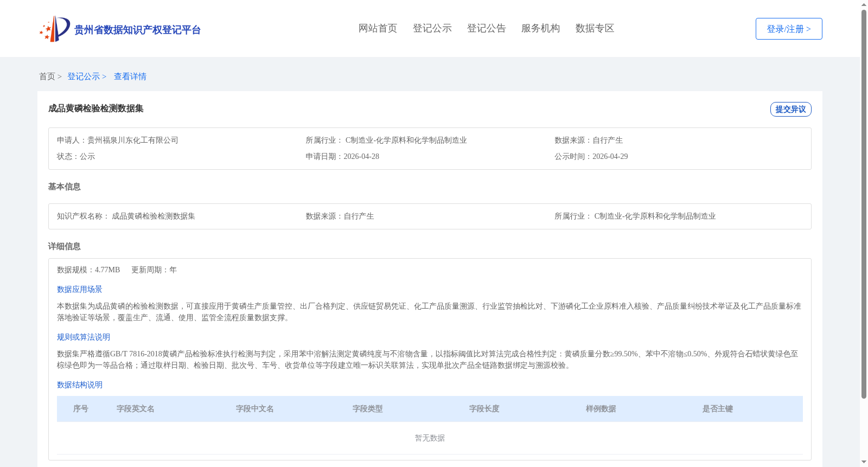Click the 状态：公示 field
868x467 pixels.
click(x=76, y=156)
